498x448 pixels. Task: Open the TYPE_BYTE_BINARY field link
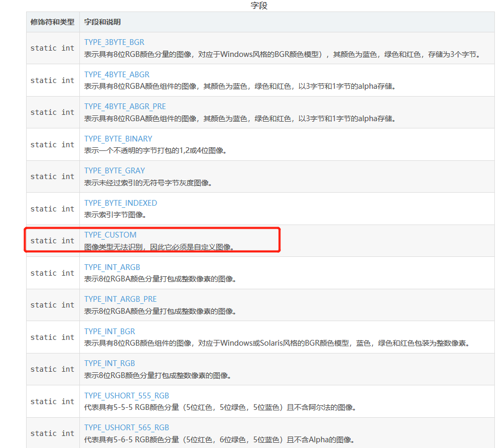(118, 138)
